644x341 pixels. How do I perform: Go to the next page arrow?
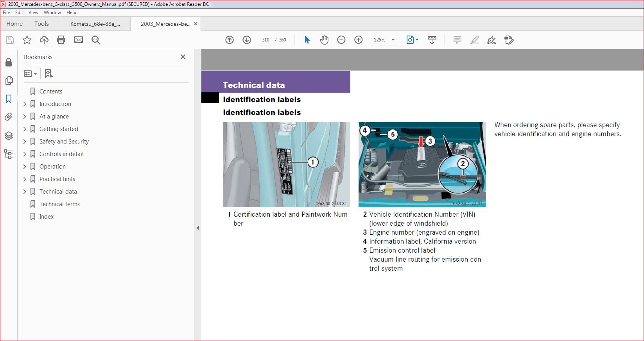pyautogui.click(x=247, y=40)
